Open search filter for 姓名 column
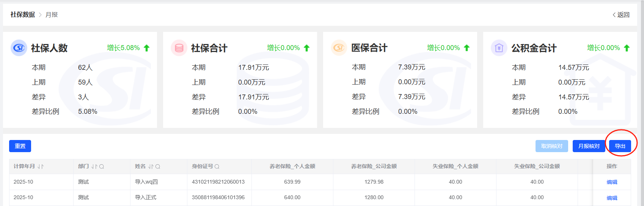This screenshot has width=644, height=206. coord(158,167)
